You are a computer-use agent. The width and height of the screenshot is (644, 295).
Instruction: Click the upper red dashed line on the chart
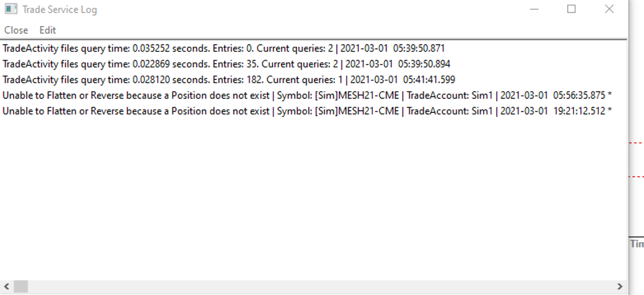[636, 143]
